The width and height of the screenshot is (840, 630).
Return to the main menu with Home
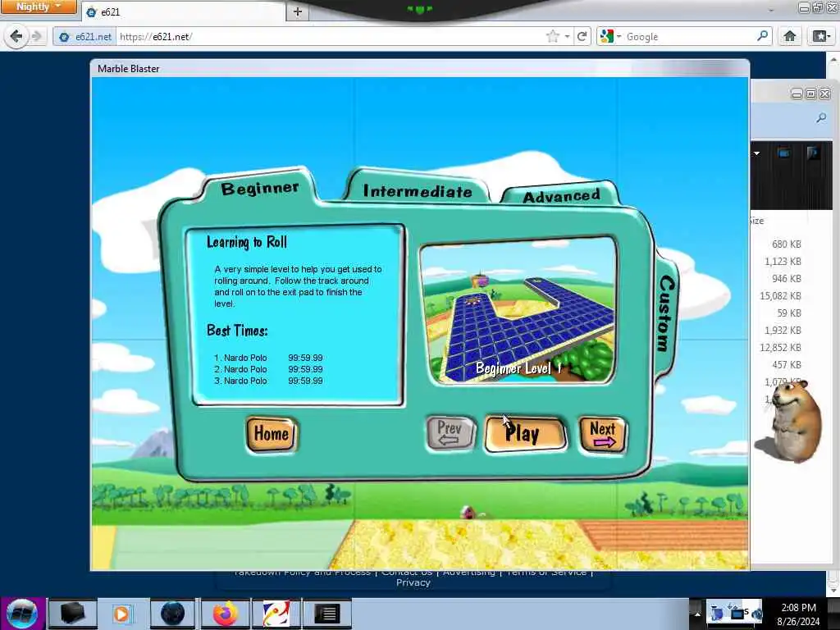272,433
